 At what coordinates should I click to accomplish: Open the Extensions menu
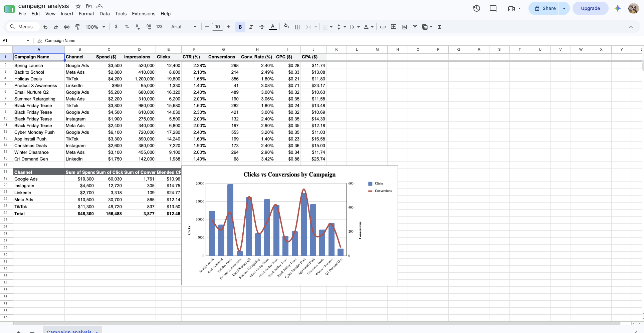pyautogui.click(x=144, y=14)
